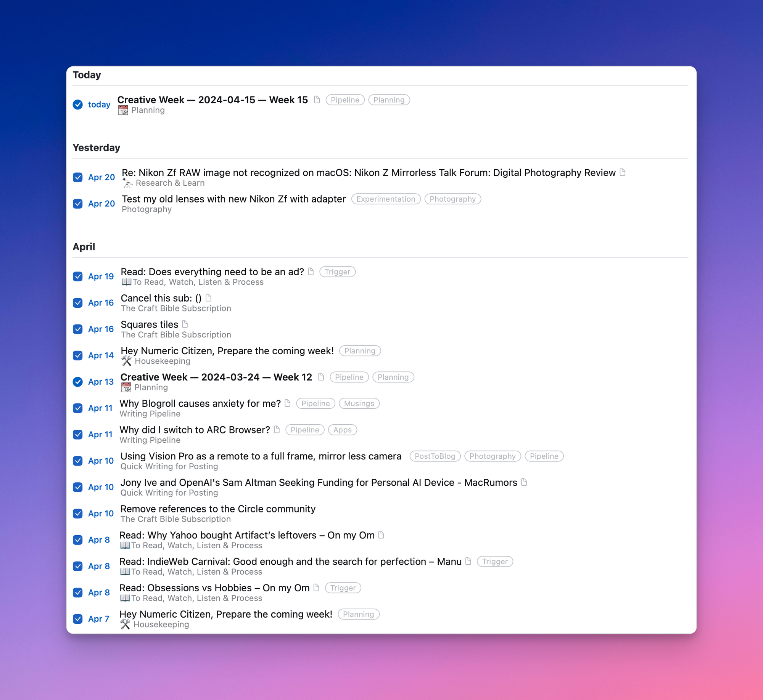Click the Musings tag
The image size is (763, 700).
pyautogui.click(x=359, y=404)
